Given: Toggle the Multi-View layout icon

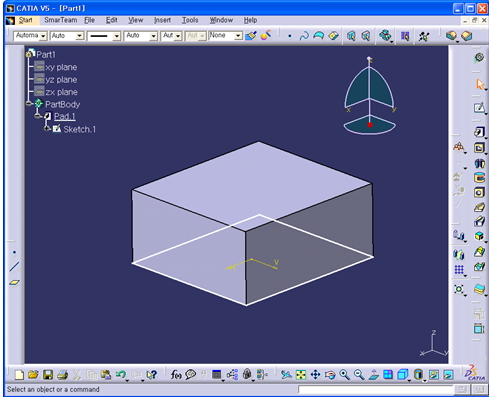Looking at the screenshot, I should (x=388, y=375).
